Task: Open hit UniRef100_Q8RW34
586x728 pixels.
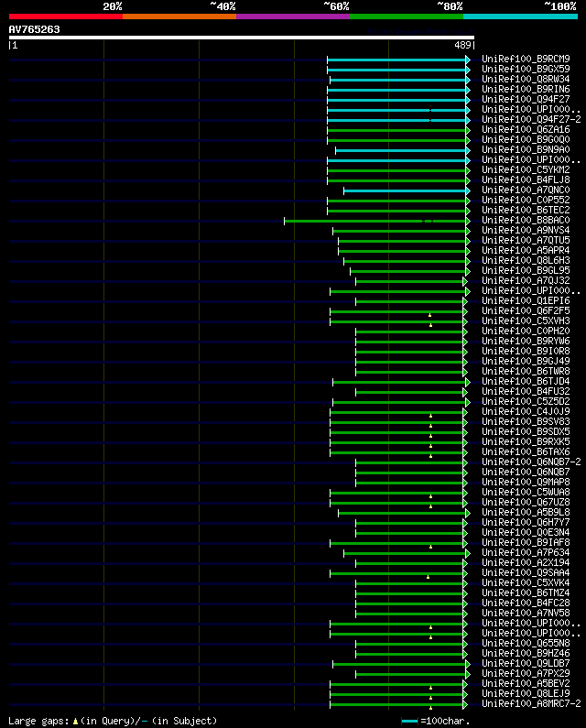Action: [x=526, y=80]
